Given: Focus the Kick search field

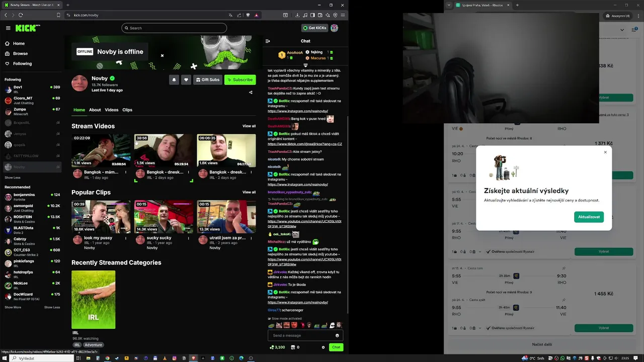Looking at the screenshot, I should point(174,28).
